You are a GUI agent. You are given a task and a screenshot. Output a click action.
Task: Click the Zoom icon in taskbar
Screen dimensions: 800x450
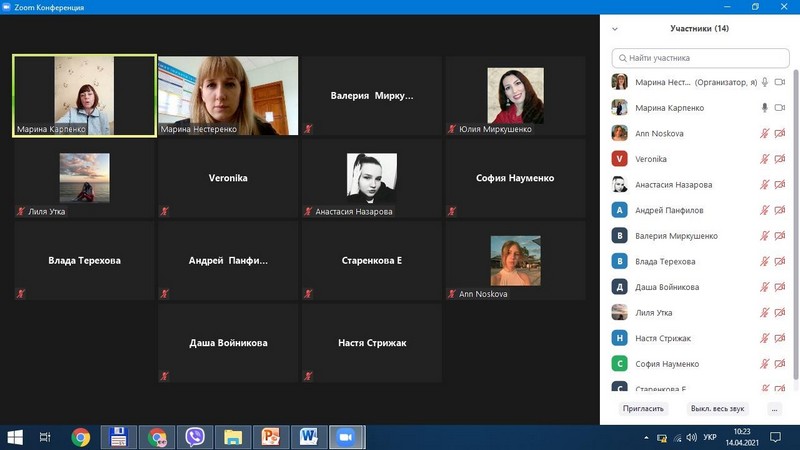coord(346,437)
